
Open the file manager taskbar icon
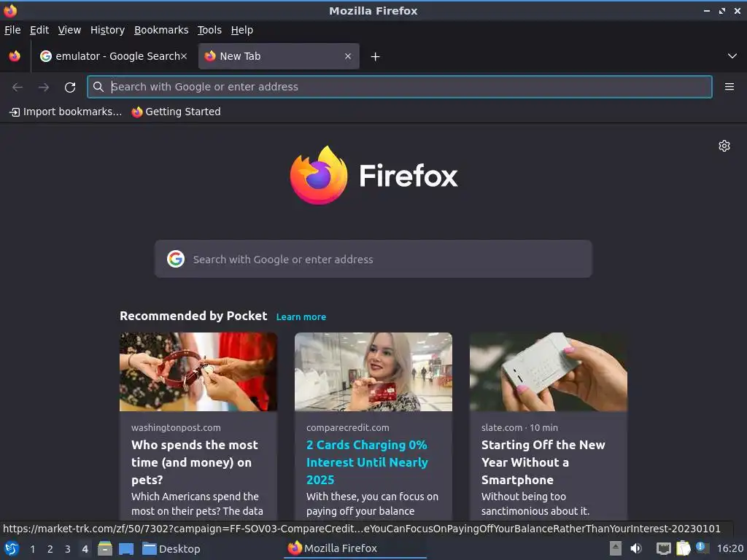[105, 548]
